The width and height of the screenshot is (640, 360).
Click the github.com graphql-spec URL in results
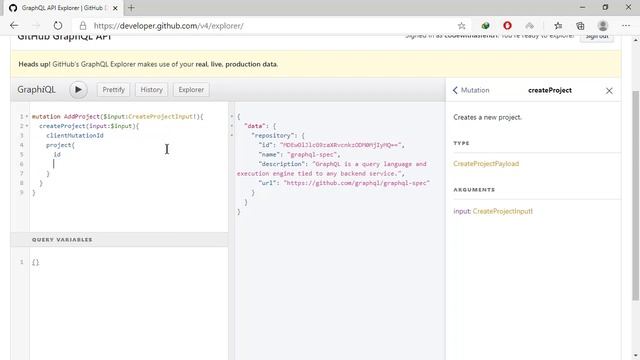tap(357, 183)
